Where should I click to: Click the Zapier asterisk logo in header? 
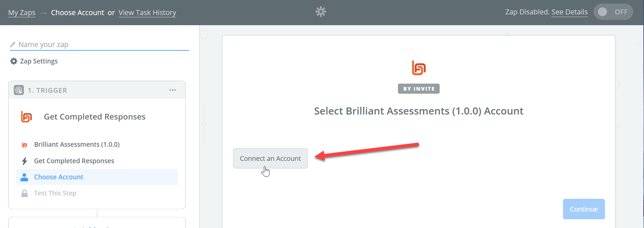point(321,12)
